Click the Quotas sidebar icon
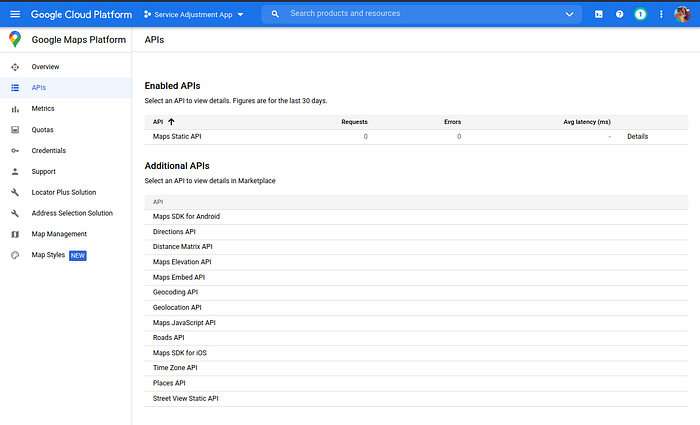Image resolution: width=700 pixels, height=425 pixels. tap(15, 130)
